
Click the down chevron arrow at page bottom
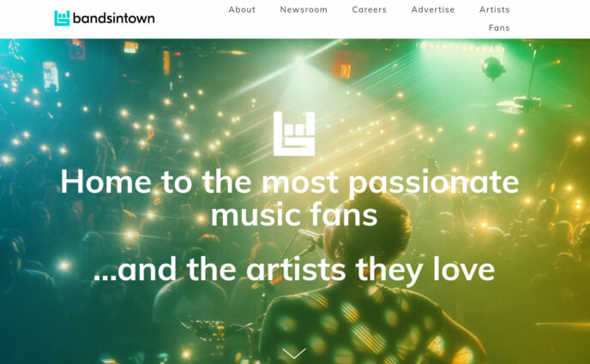[294, 353]
